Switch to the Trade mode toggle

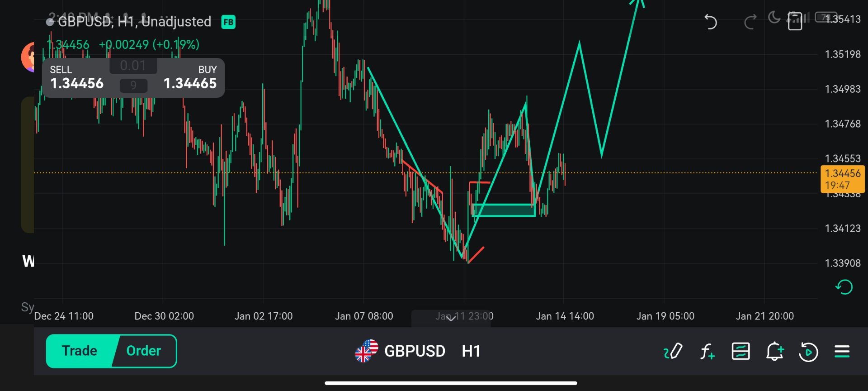tap(80, 351)
